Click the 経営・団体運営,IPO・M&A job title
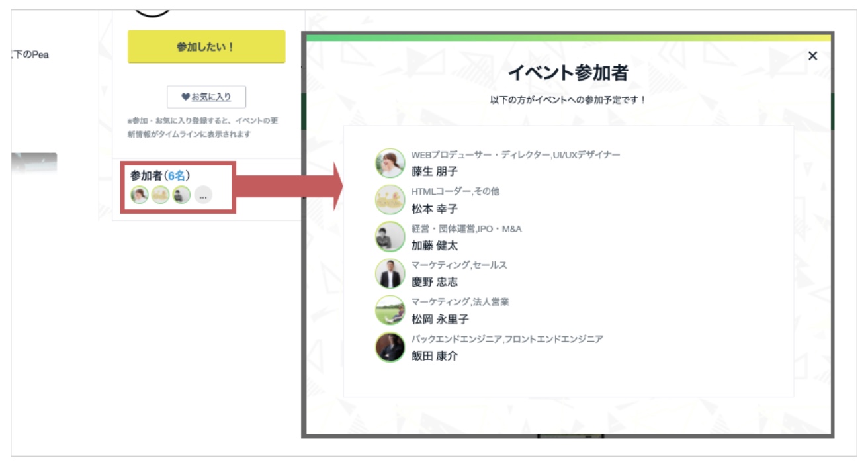Screen dimensions: 868x470 tap(467, 228)
